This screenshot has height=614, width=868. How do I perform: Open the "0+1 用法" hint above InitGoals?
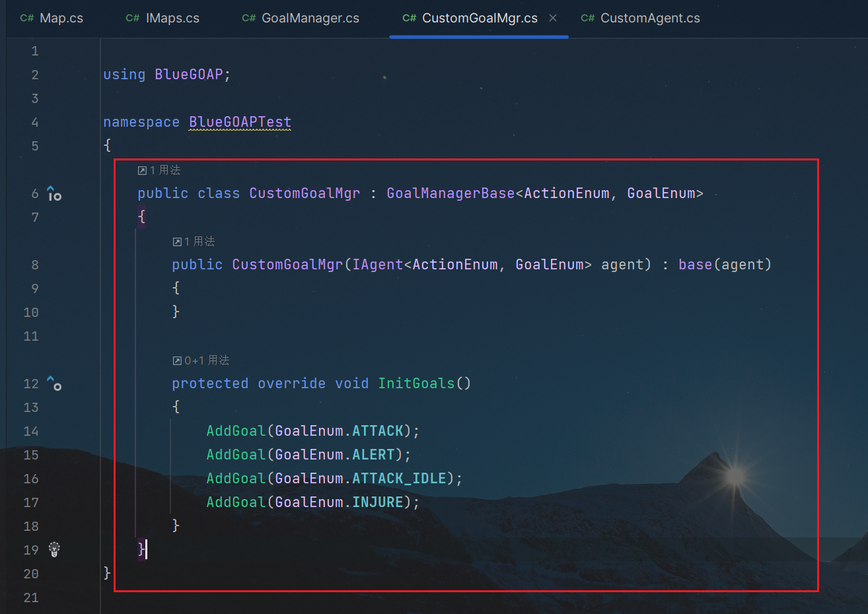coord(201,360)
